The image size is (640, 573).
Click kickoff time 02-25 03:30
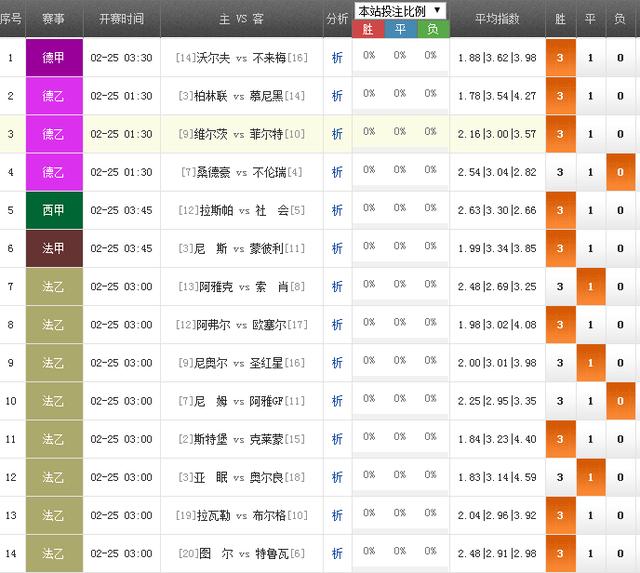click(x=122, y=58)
